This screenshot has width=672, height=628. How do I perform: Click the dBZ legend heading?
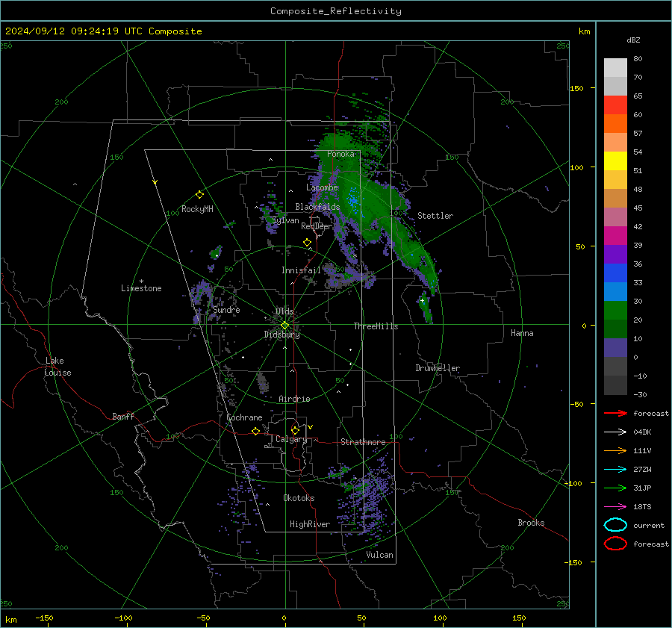coord(633,40)
